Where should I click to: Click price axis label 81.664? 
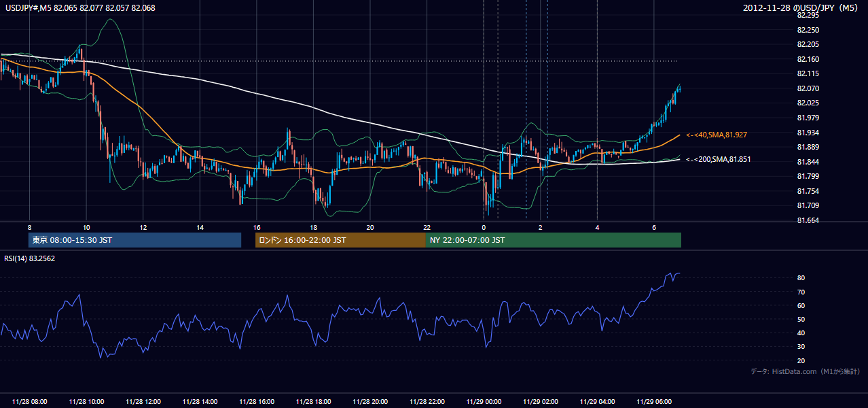click(x=807, y=220)
